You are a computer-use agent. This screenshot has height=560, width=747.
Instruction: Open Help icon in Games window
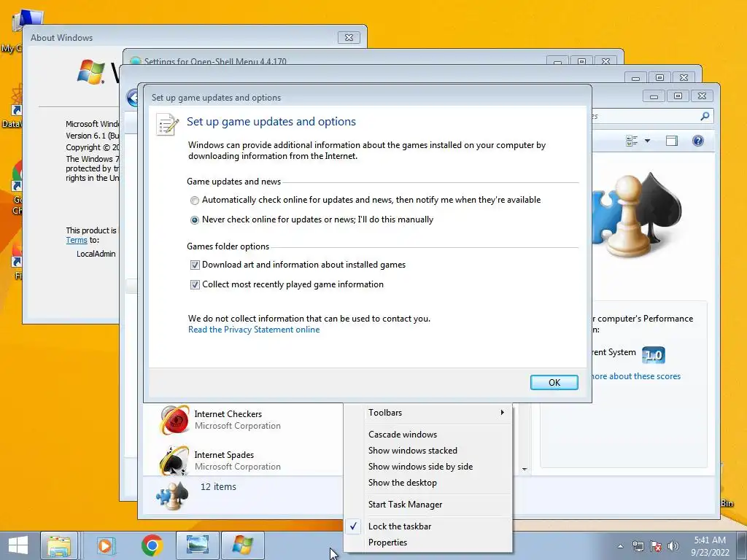pyautogui.click(x=698, y=141)
